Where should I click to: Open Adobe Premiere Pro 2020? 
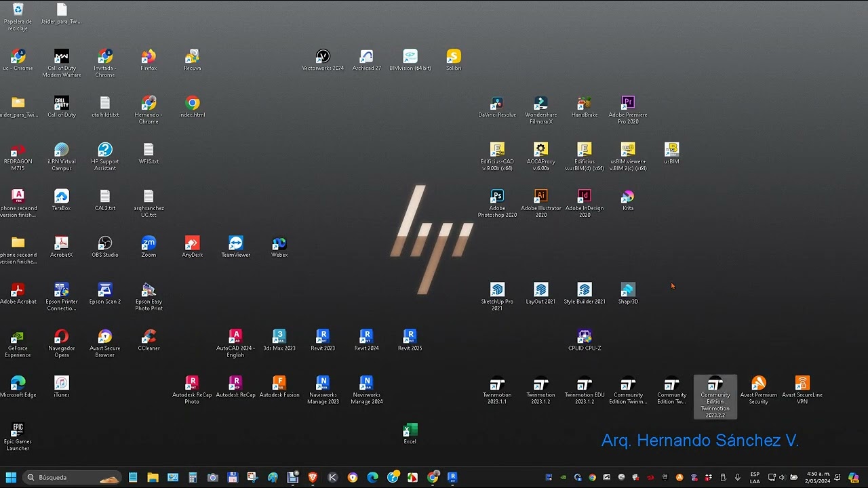pos(628,110)
